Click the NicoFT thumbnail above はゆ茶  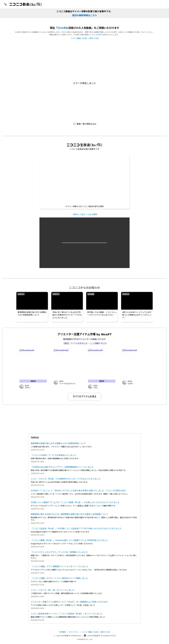(x=136, y=362)
